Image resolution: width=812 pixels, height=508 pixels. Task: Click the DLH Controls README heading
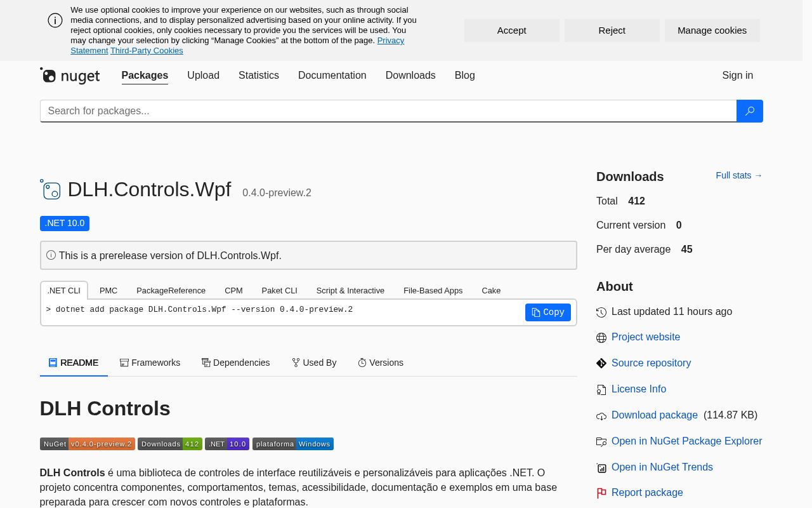(105, 408)
